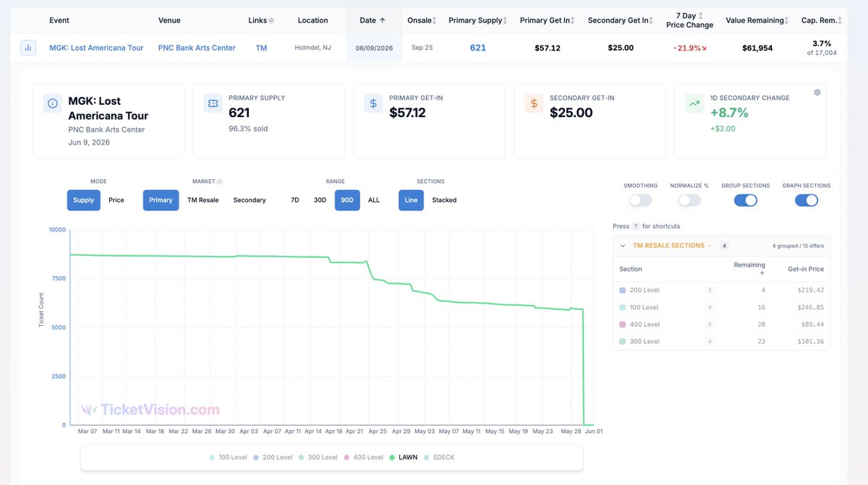Toggle the Normalize % switch
This screenshot has width=868, height=485.
coord(689,200)
